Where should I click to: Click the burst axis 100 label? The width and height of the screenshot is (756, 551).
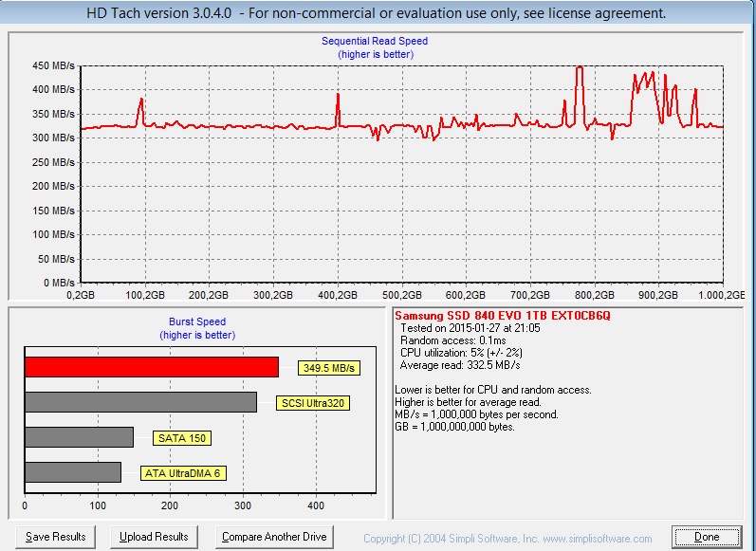[98, 505]
